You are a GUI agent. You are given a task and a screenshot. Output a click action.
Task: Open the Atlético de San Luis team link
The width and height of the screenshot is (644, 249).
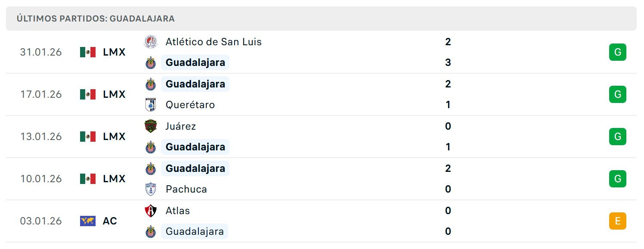[214, 42]
